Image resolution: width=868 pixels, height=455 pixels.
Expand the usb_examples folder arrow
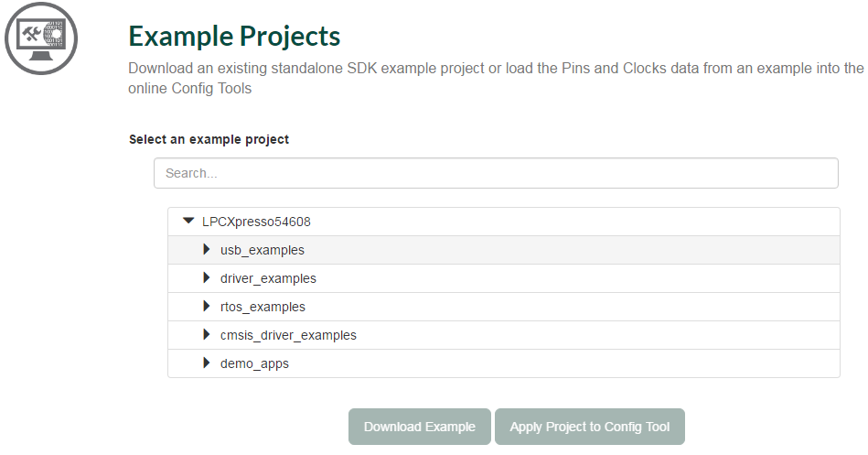pos(207,249)
